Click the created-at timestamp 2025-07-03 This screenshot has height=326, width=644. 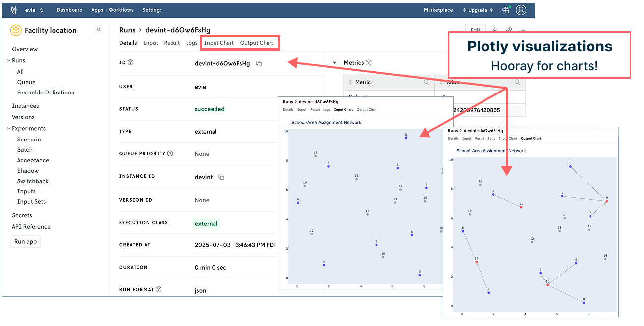[235, 245]
